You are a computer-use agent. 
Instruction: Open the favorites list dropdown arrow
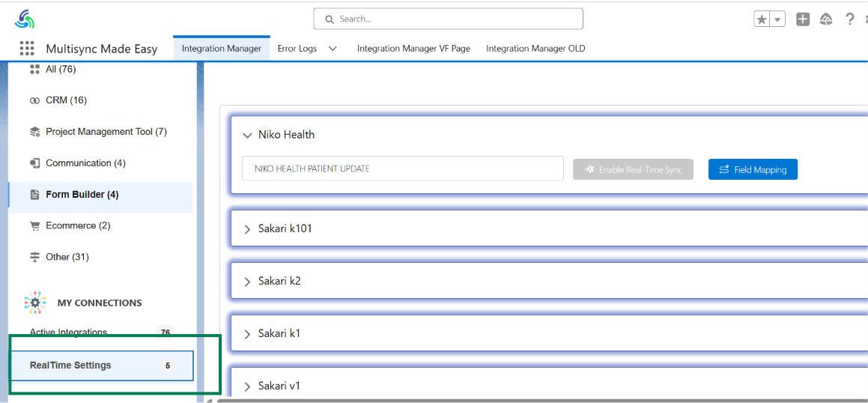(x=778, y=19)
